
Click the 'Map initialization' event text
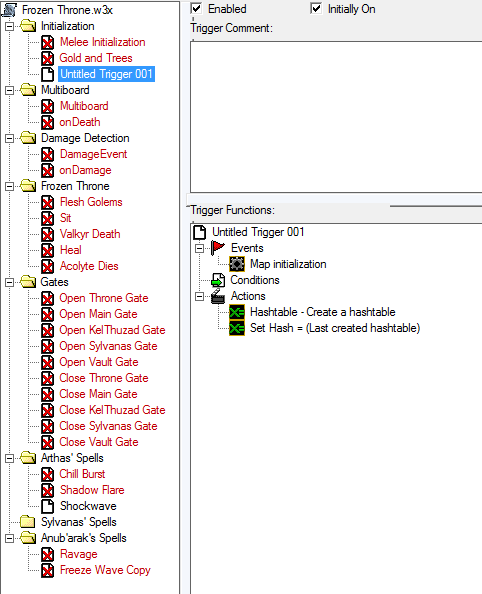[288, 264]
